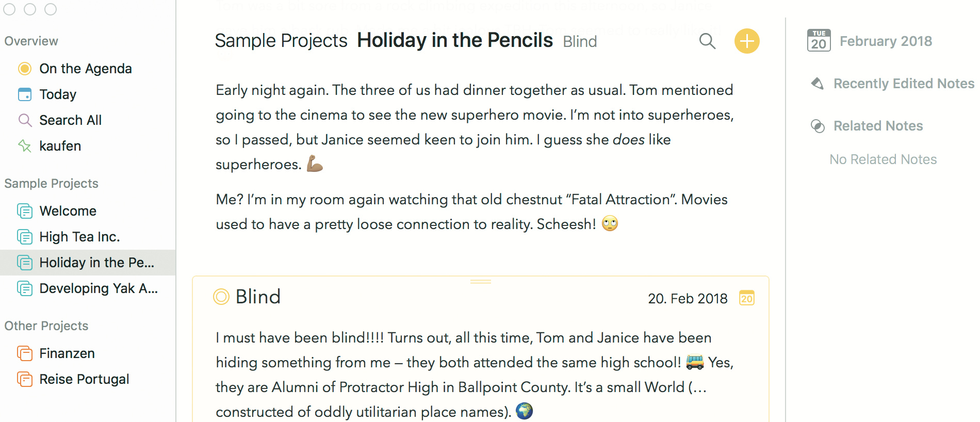
Task: Open the Developing Yak project
Action: pyautogui.click(x=98, y=288)
